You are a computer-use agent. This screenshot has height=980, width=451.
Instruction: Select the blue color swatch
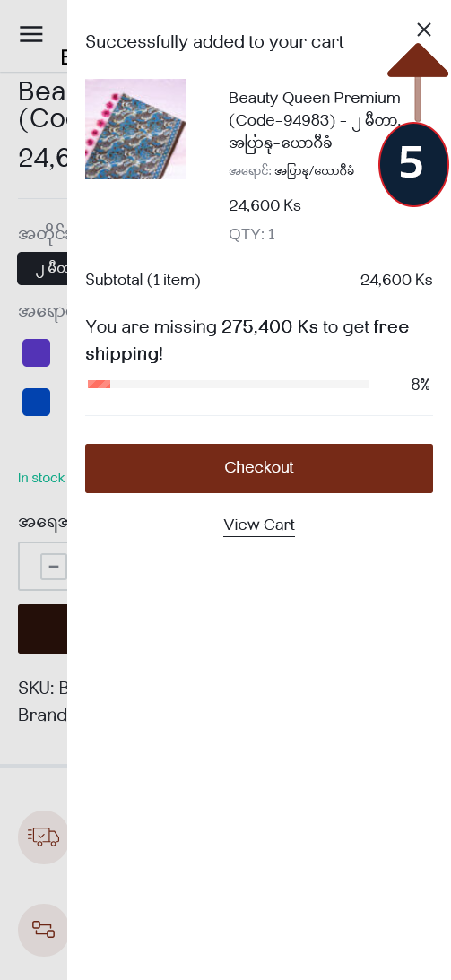tap(36, 402)
